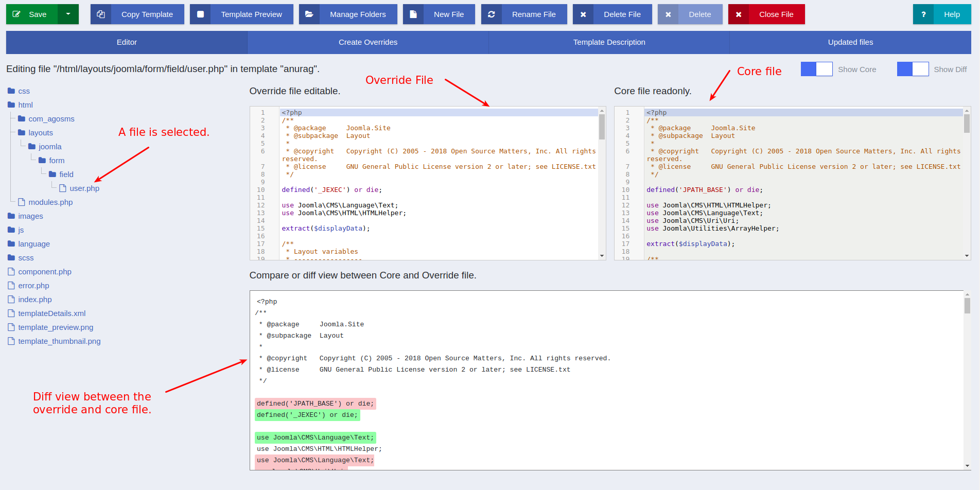Select the user.php file in tree

tap(84, 188)
